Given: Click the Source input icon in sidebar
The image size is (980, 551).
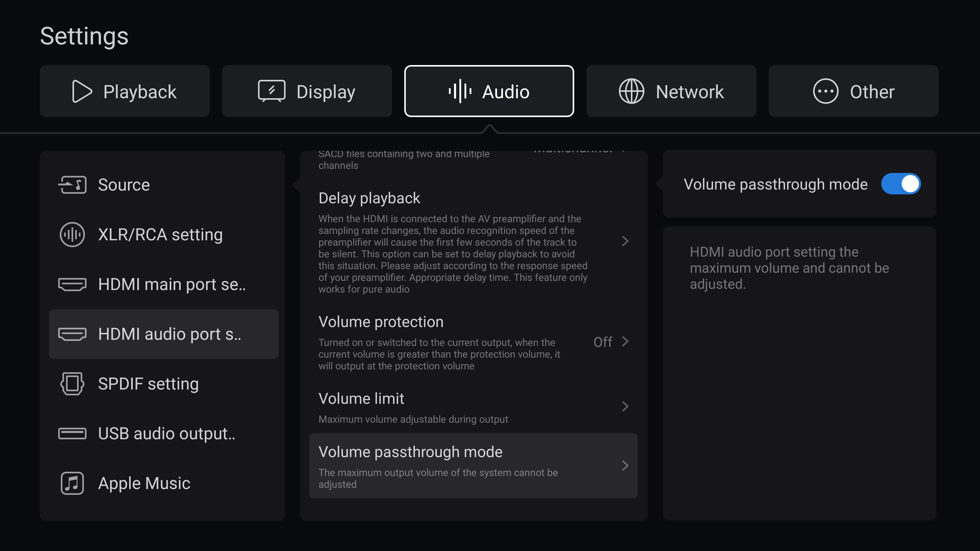Looking at the screenshot, I should [x=72, y=185].
